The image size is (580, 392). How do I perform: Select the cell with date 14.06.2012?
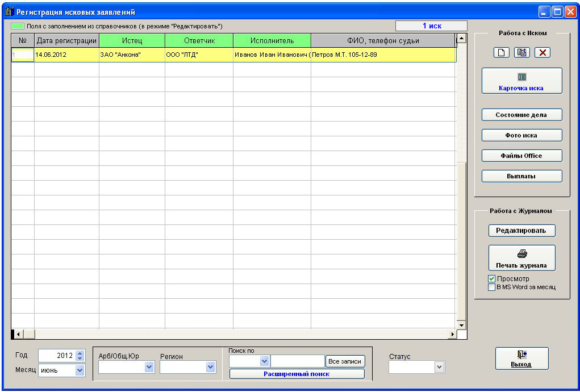point(66,55)
